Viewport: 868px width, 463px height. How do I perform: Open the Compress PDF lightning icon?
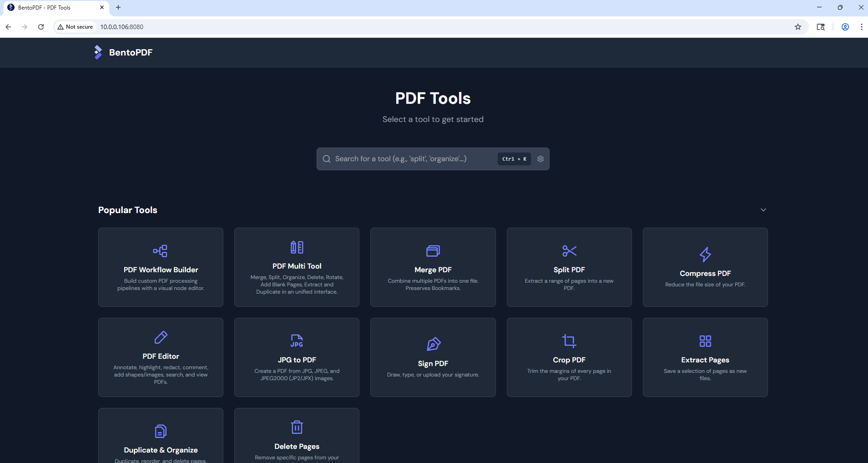click(705, 254)
